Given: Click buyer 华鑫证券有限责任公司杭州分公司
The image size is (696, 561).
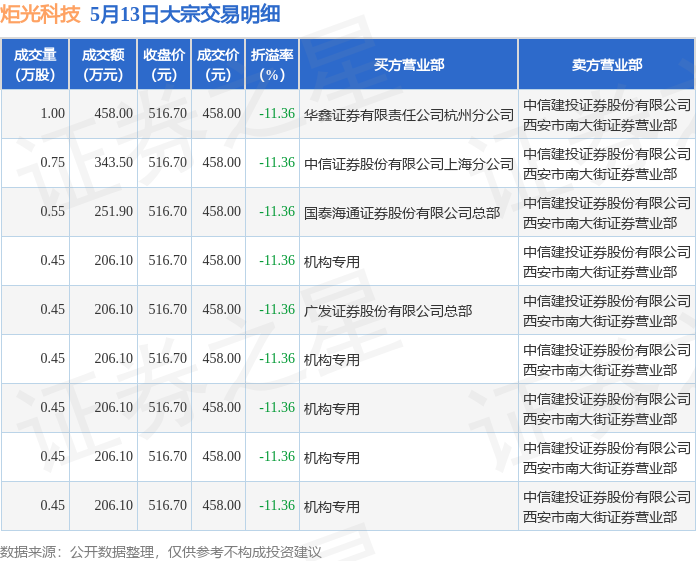Looking at the screenshot, I should click(408, 115).
